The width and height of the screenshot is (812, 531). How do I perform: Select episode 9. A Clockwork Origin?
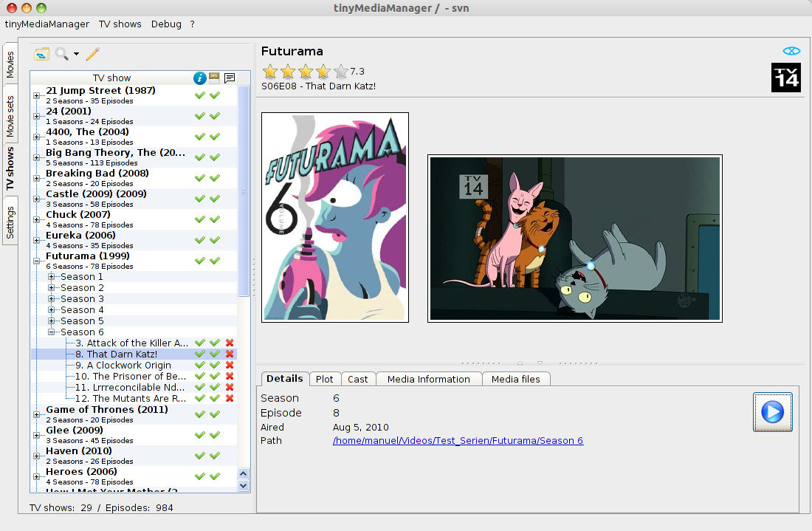point(123,366)
